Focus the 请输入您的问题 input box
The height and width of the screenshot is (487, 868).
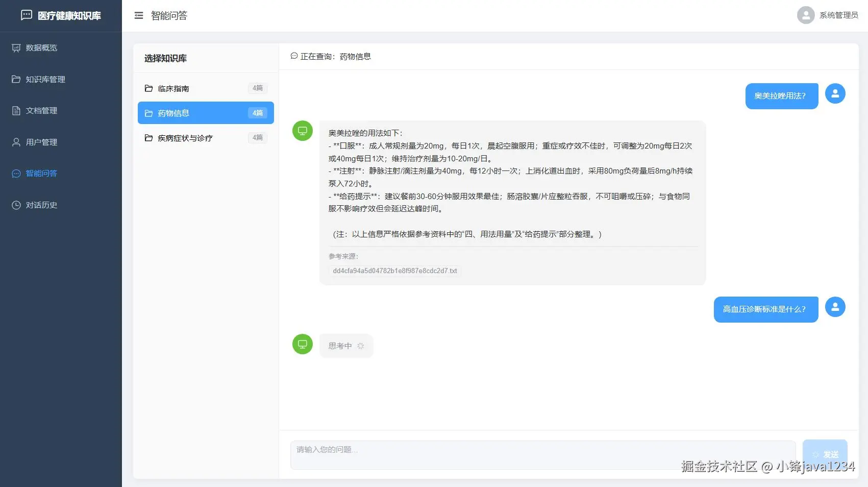[543, 455]
